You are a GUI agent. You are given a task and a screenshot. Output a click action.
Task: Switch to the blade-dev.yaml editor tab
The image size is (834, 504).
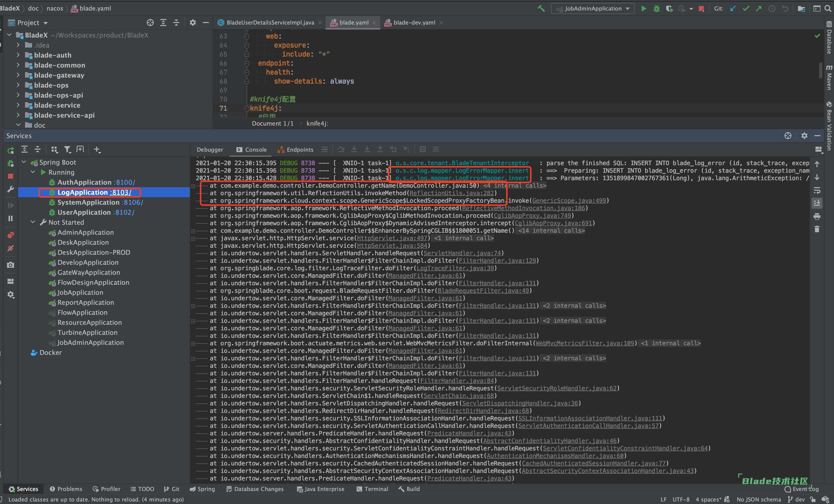point(414,23)
